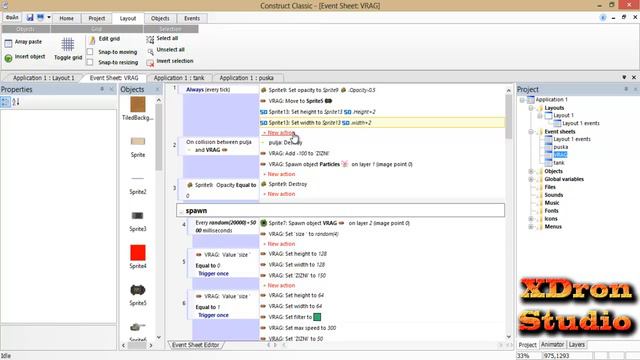Click the green filter color swatch
640x360 pixels.
317,317
